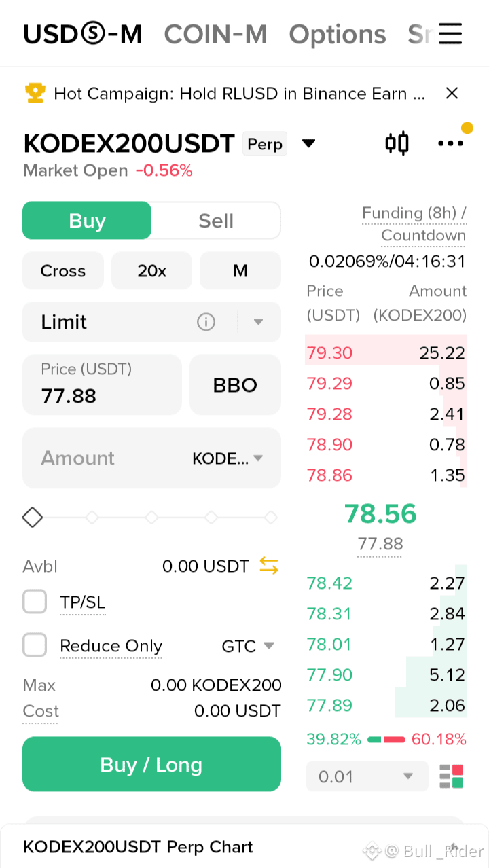Enable the Reduce Only checkbox
This screenshot has width=489, height=868.
click(x=35, y=645)
